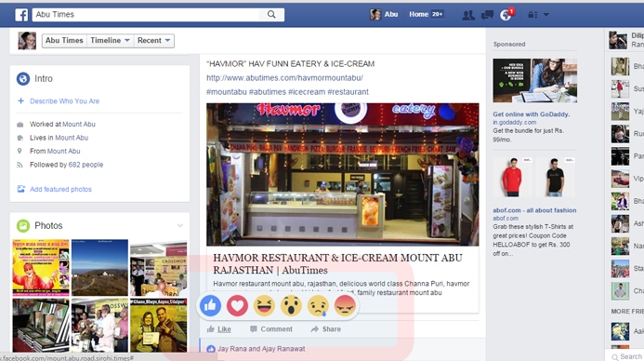Click the Facebook logo icon
644x361 pixels.
(21, 15)
